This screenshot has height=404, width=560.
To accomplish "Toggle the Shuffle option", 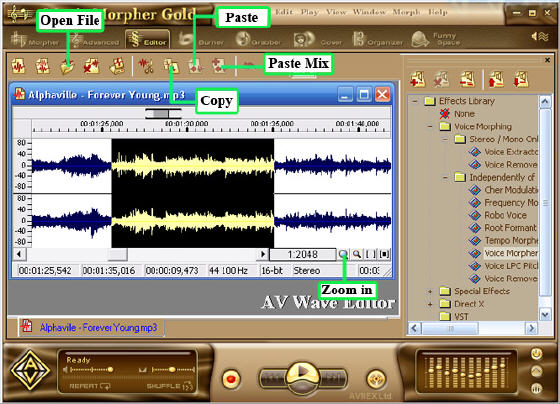I will (170, 386).
